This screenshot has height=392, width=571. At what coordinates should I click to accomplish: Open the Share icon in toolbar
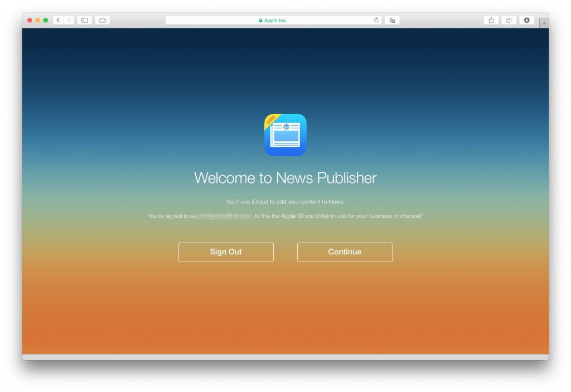pos(491,21)
